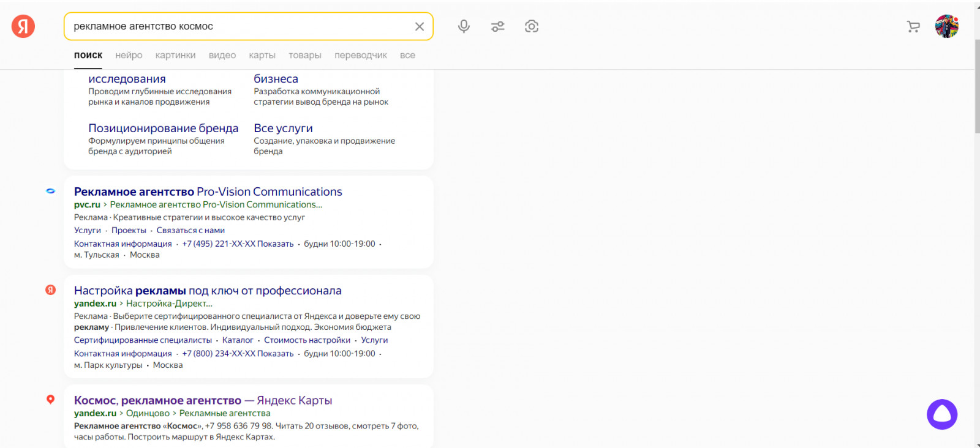Image resolution: width=980 pixels, height=448 pixels.
Task: Open 'Позиционирование бренда' sitelink
Action: [x=163, y=128]
